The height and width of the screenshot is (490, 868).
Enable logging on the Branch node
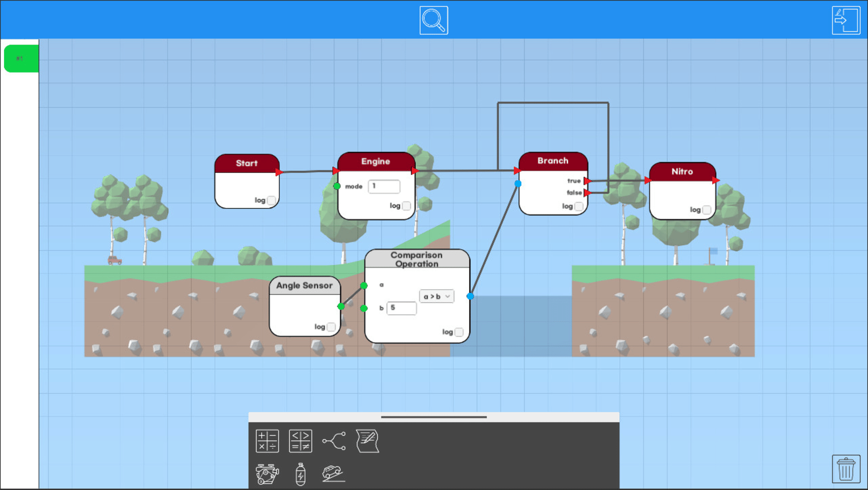(578, 206)
